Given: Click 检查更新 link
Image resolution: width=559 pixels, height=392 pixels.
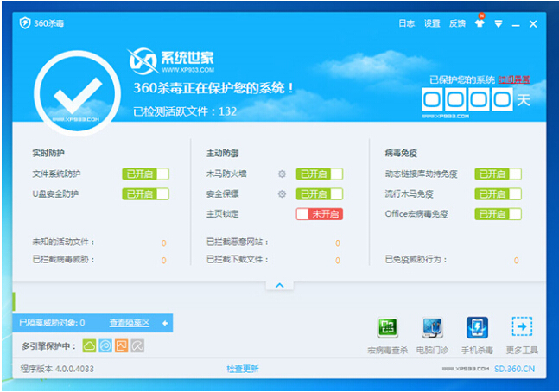Looking at the screenshot, I should [x=243, y=369].
